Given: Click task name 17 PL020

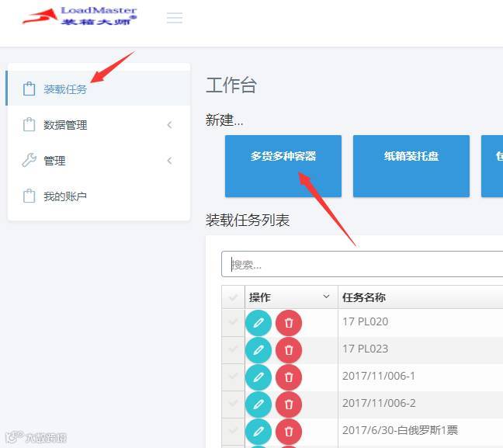Looking at the screenshot, I should (x=366, y=321).
